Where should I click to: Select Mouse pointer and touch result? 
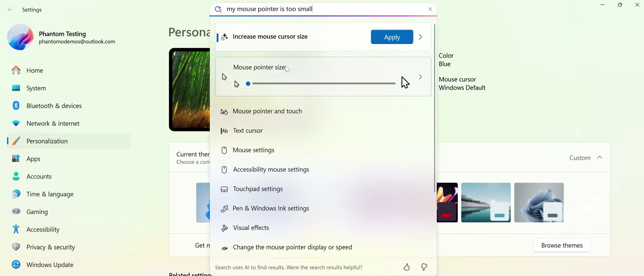323,111
